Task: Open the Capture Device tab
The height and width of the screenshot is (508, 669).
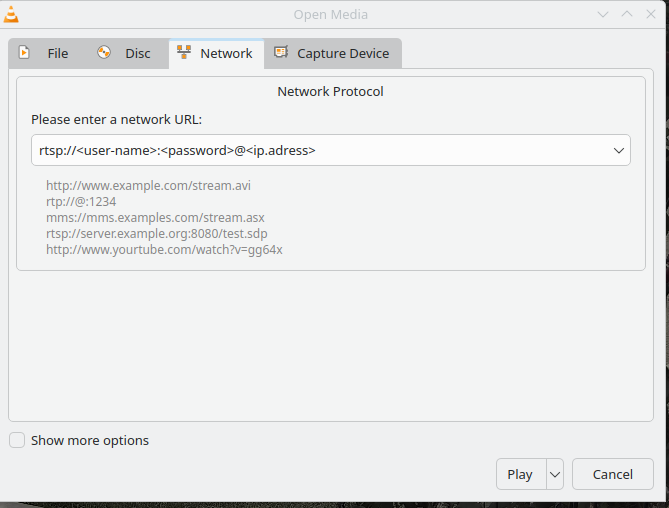Action: tap(343, 53)
